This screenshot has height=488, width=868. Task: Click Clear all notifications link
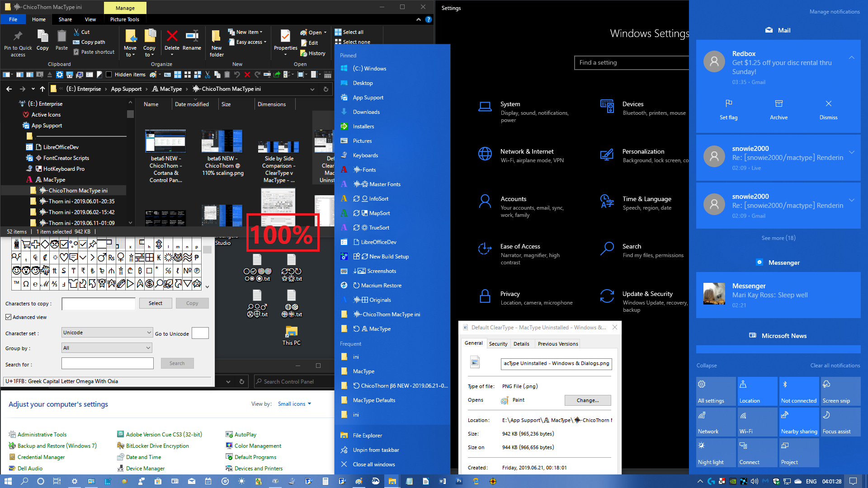tap(835, 366)
